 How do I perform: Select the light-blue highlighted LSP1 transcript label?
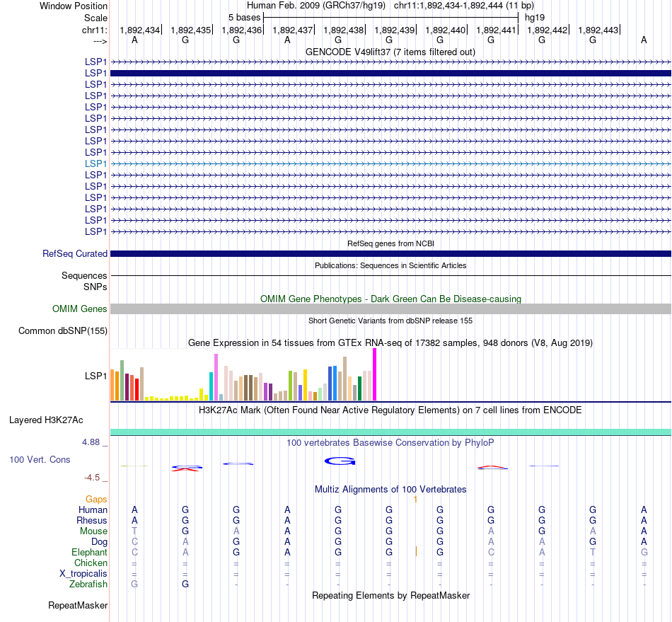click(x=95, y=163)
